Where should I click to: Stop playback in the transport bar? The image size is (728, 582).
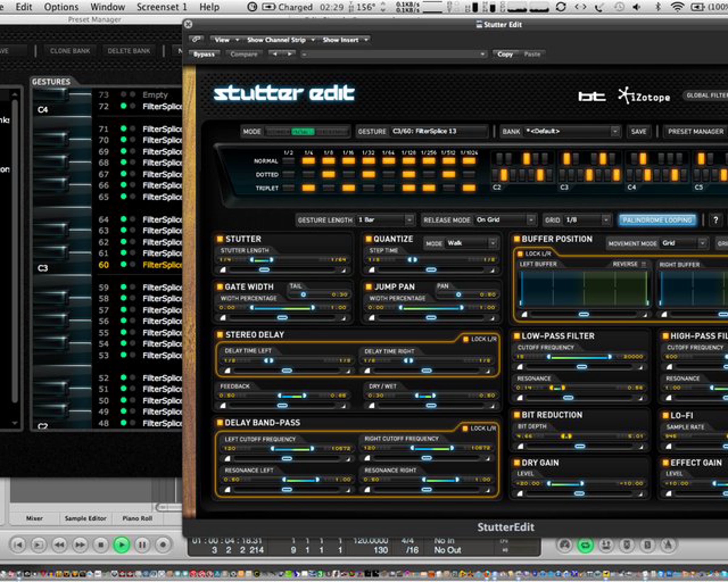pyautogui.click(x=101, y=544)
